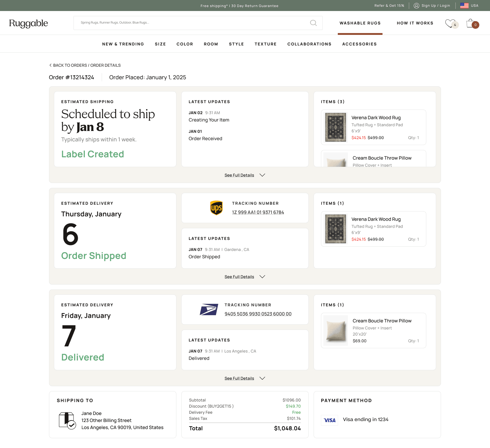Click Visa ending in 1234 text
This screenshot has width=490, height=448.
[x=366, y=420]
